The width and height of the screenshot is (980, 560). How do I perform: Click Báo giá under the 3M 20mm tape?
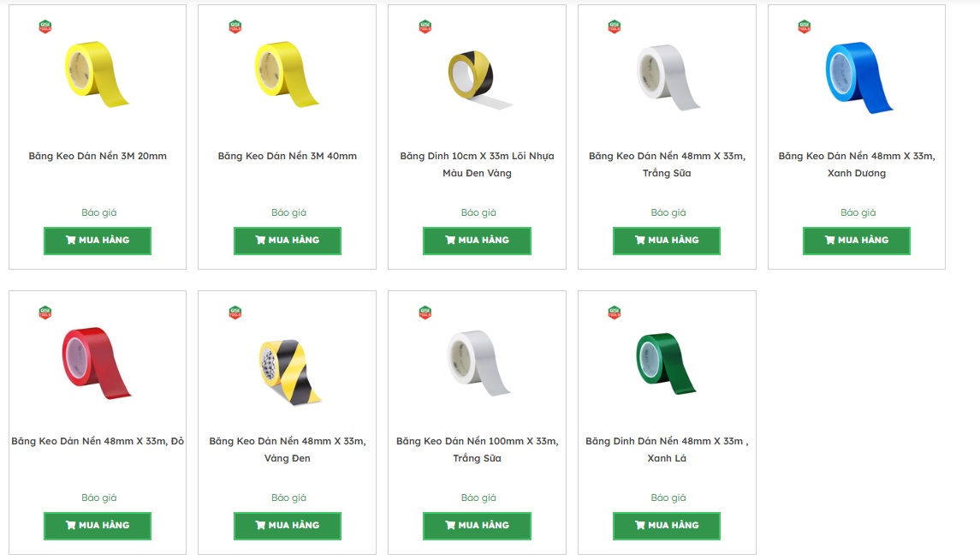coord(98,212)
